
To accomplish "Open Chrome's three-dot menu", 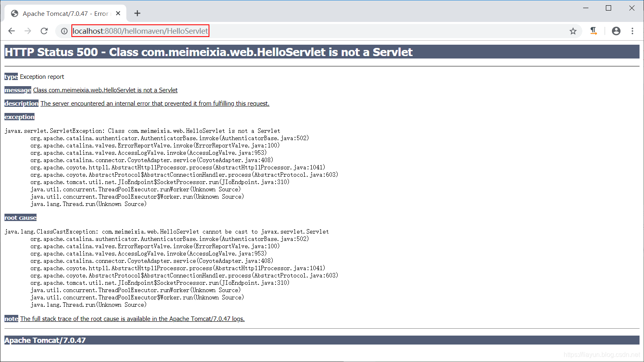I will click(x=632, y=31).
